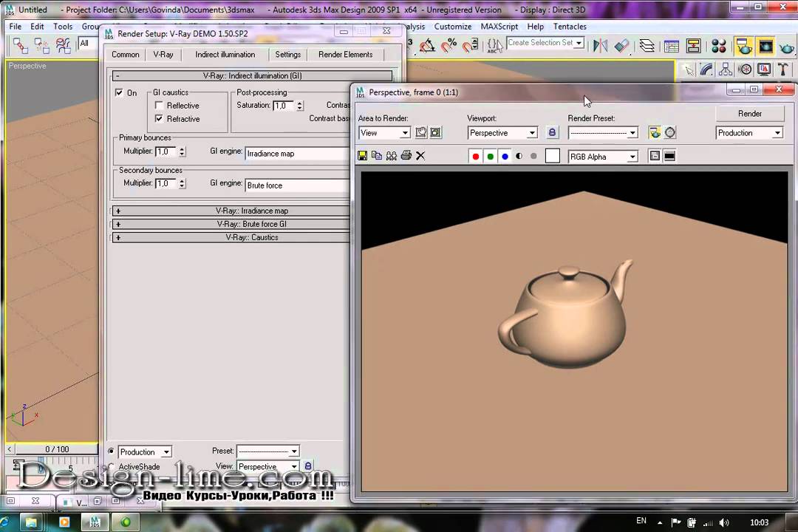Viewport: 798px width, 532px height.
Task: Open the RGB Alpha channel dropdown
Action: (x=603, y=157)
